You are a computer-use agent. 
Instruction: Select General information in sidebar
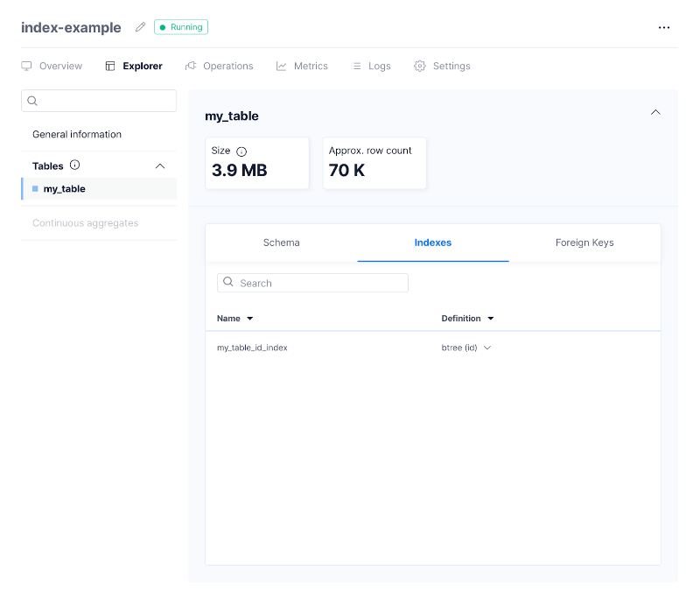tap(77, 134)
